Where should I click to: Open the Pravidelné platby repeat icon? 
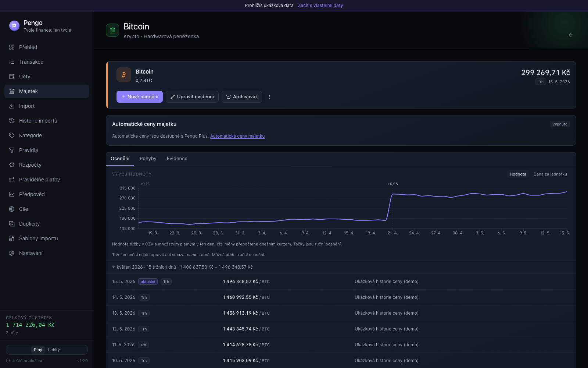(x=12, y=180)
